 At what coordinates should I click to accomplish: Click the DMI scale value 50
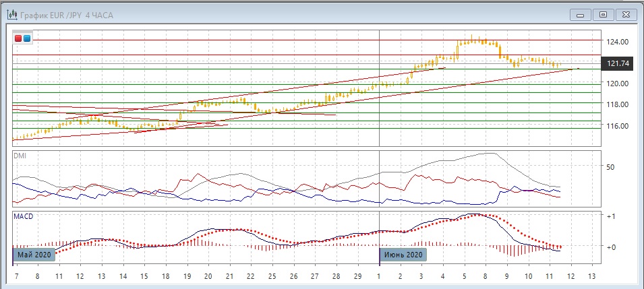(x=612, y=166)
